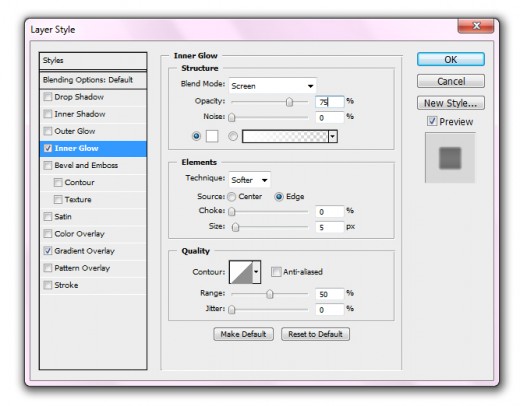Toggle the Preview checkbox
Screen dimensions: 520x406
(x=432, y=121)
